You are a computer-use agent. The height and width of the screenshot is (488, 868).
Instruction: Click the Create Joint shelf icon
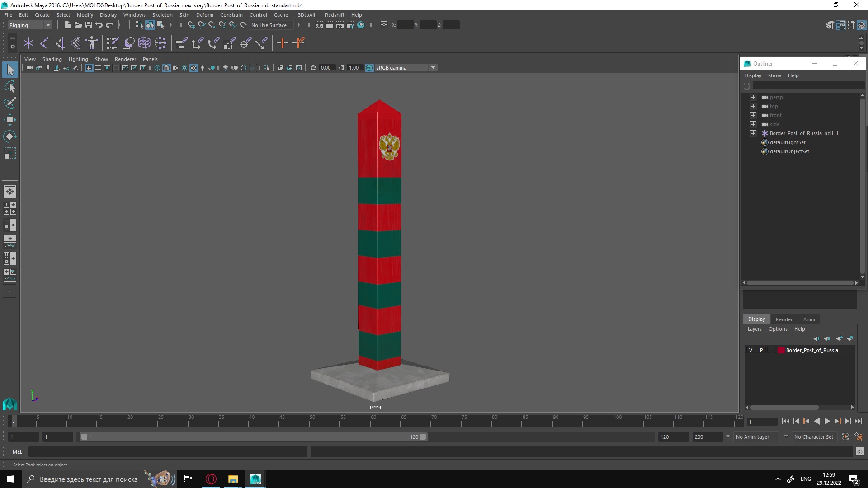[x=44, y=43]
